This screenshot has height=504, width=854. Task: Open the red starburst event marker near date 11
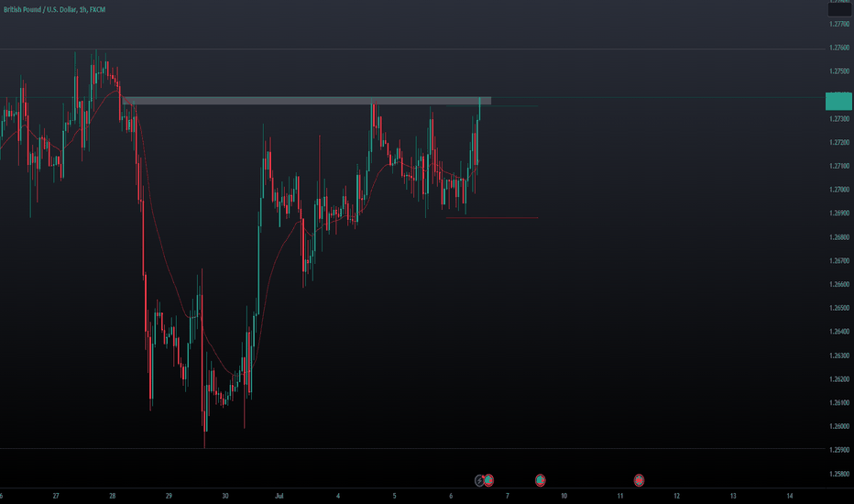point(639,480)
